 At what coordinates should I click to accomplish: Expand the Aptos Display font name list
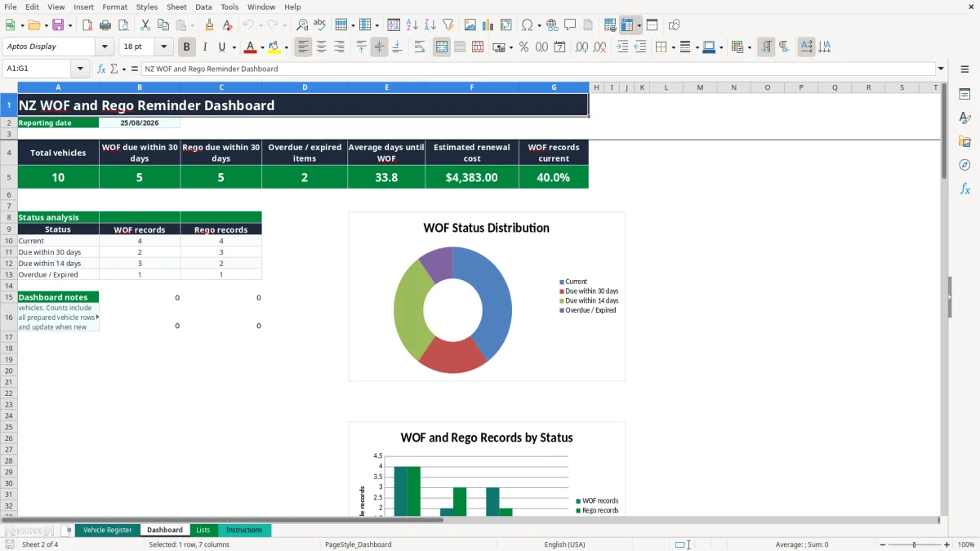(105, 47)
